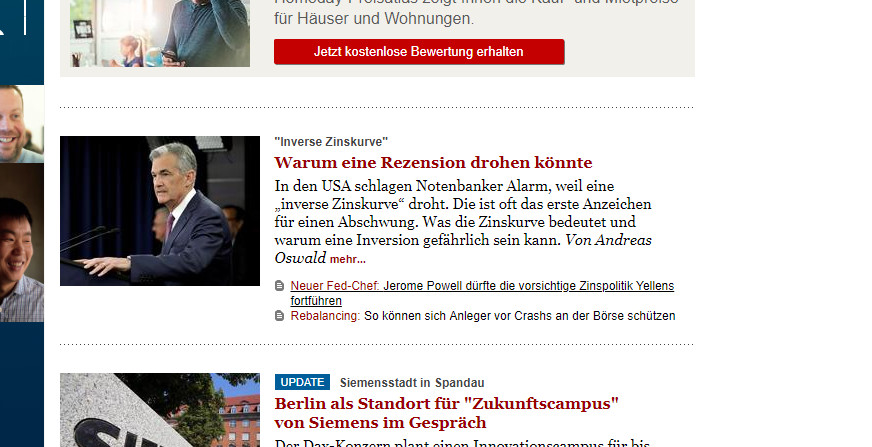Open Siemens sign photo thumbnail
This screenshot has width=872, height=447.
(160, 410)
